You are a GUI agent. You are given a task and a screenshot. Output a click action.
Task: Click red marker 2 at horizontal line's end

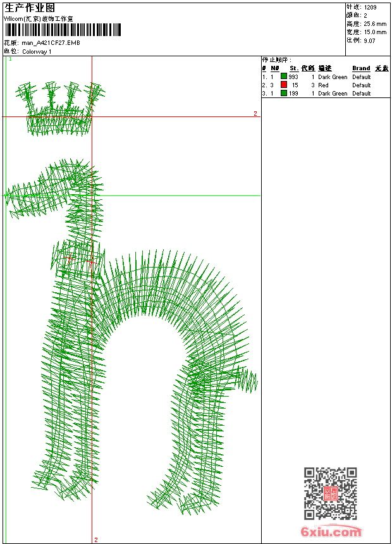(255, 114)
